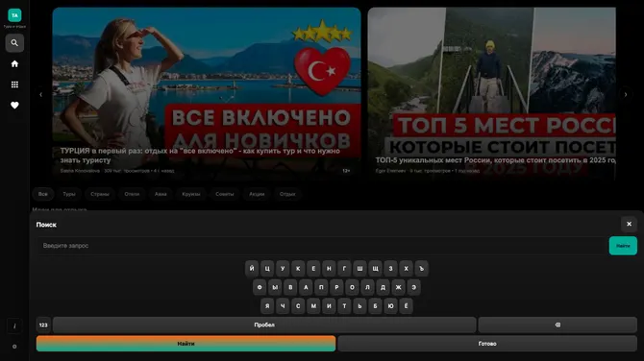Tap the О key
Viewport: 644px width, 361px height.
tap(352, 288)
